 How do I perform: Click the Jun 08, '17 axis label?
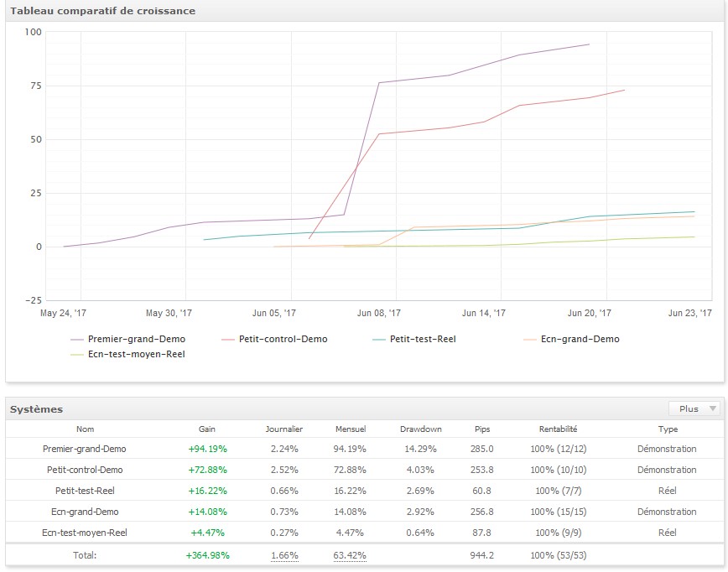coord(379,314)
